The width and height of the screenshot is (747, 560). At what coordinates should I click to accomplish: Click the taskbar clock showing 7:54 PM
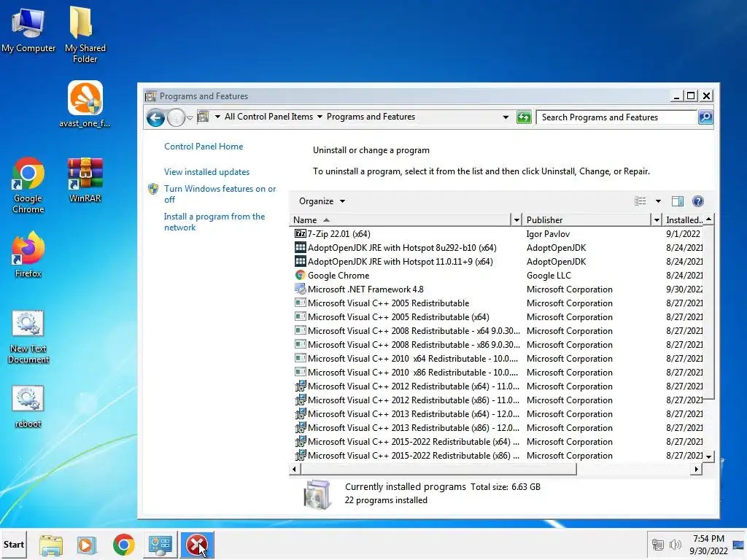708,545
